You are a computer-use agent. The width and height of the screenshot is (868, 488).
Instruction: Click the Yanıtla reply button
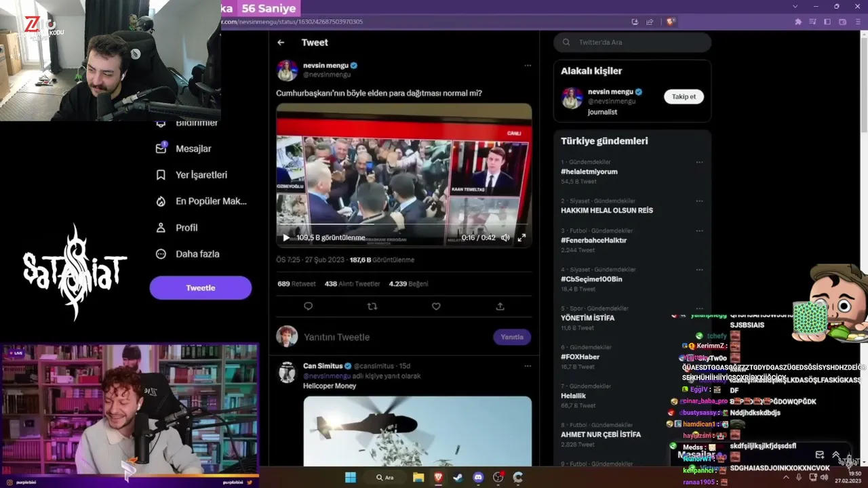coord(512,337)
